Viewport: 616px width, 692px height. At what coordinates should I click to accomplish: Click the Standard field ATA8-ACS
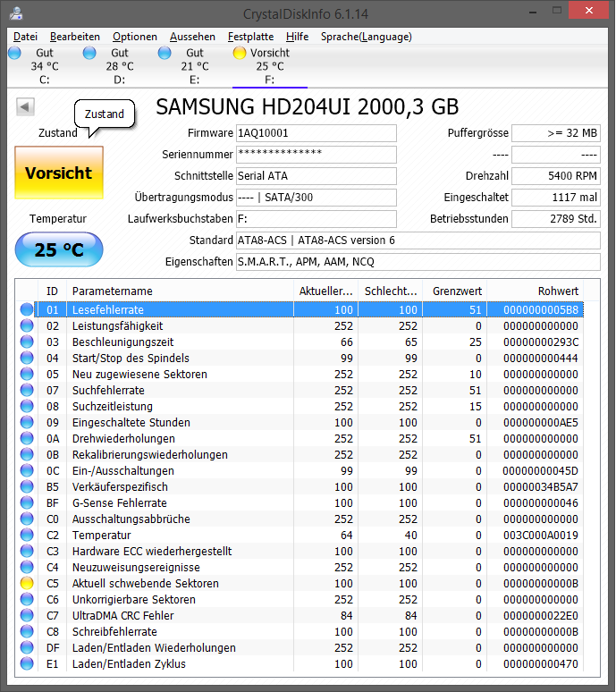point(418,241)
